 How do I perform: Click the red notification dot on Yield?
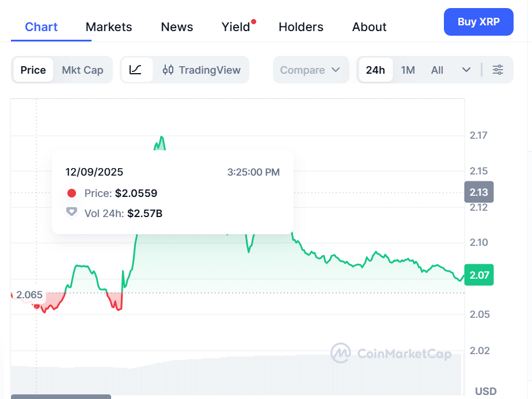click(x=253, y=22)
